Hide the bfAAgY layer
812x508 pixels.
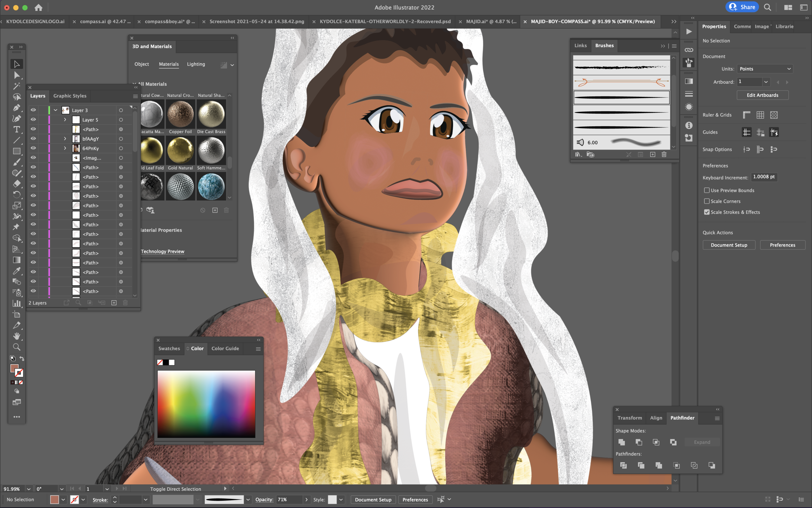33,138
